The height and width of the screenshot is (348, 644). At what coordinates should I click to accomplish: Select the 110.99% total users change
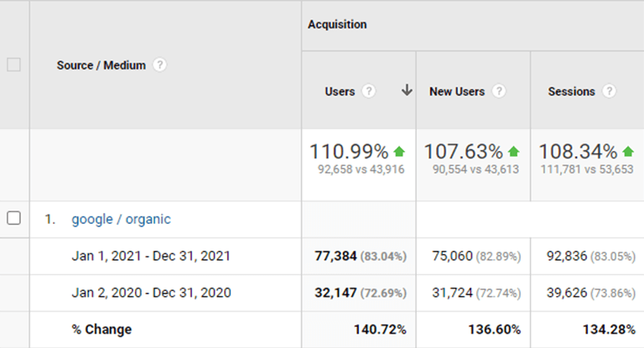pos(349,152)
